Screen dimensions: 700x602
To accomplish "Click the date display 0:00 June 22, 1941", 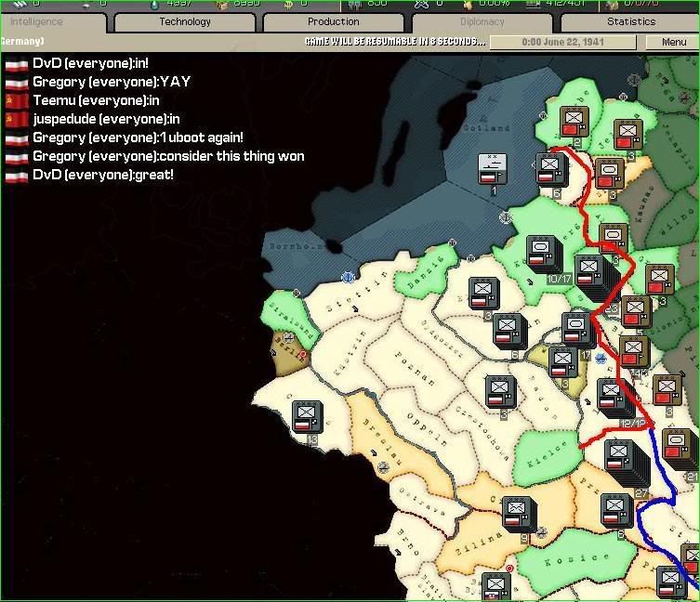I will 562,42.
